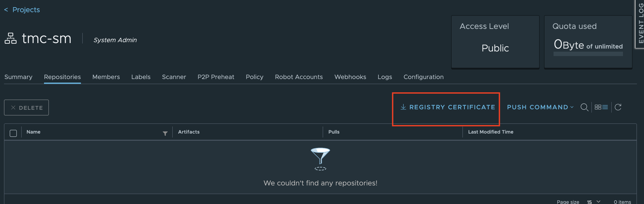Open the Configuration tab
This screenshot has width=644, height=204.
(x=424, y=77)
